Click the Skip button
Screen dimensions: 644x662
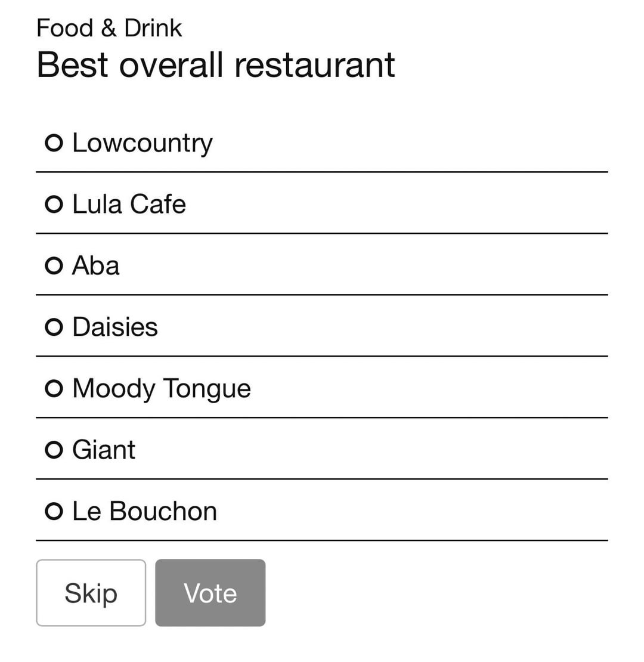coord(91,593)
